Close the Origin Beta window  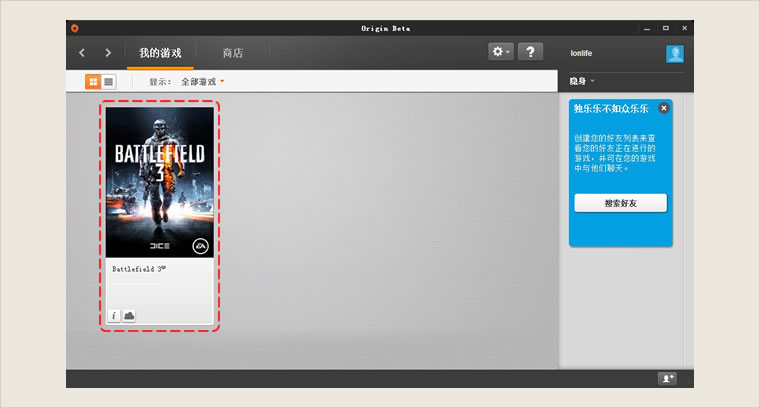684,28
